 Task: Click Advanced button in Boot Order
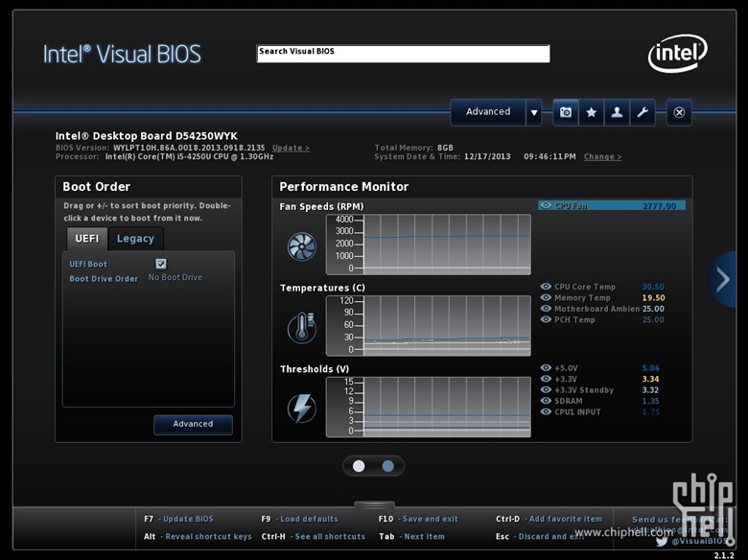coord(193,424)
